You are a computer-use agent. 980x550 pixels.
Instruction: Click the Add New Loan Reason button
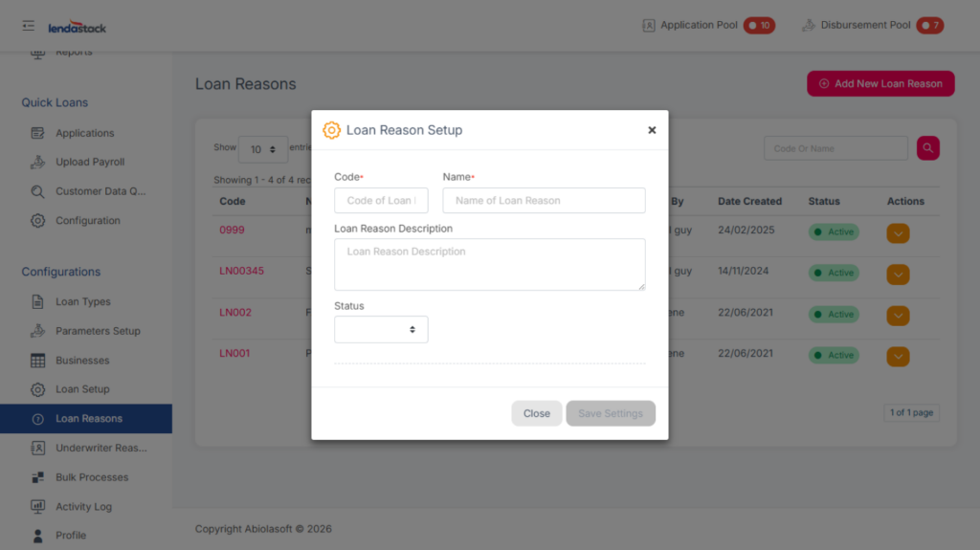coord(880,84)
